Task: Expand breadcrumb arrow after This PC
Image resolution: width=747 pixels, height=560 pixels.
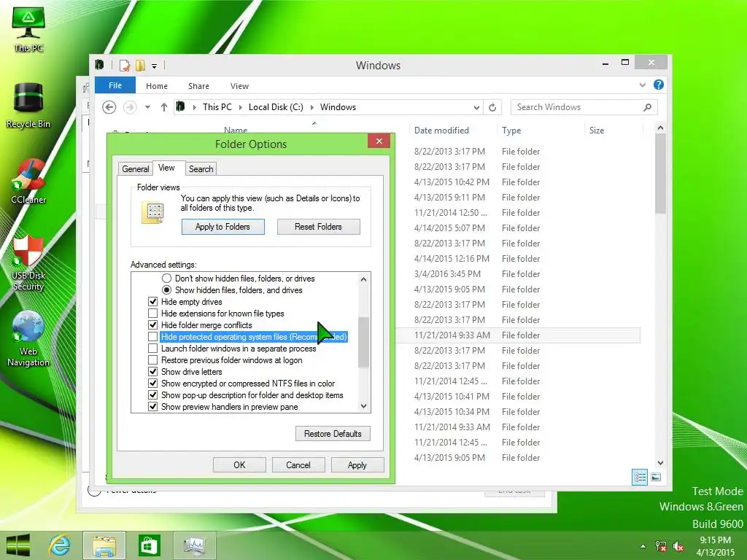Action: [241, 108]
